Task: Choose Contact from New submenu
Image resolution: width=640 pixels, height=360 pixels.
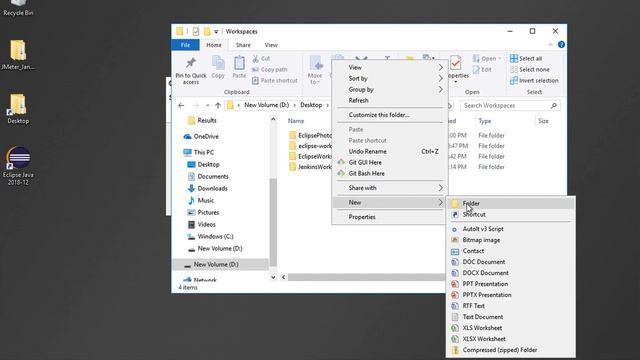Action: click(511, 251)
